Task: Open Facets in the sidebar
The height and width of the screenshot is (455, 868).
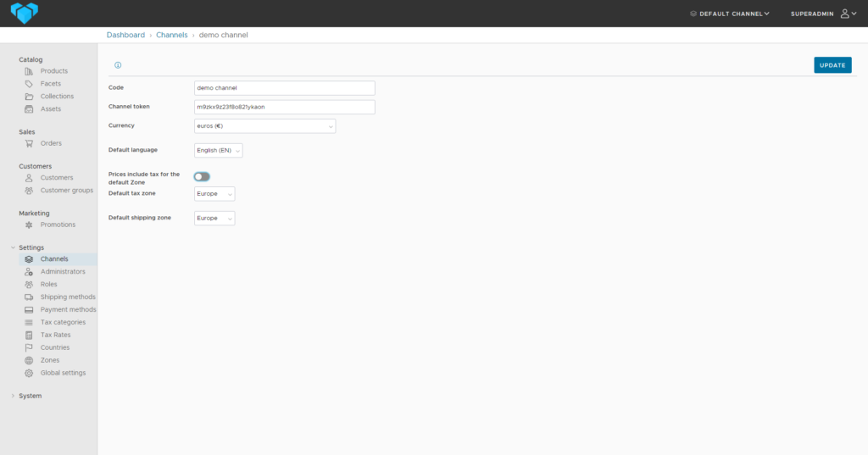Action: (50, 84)
